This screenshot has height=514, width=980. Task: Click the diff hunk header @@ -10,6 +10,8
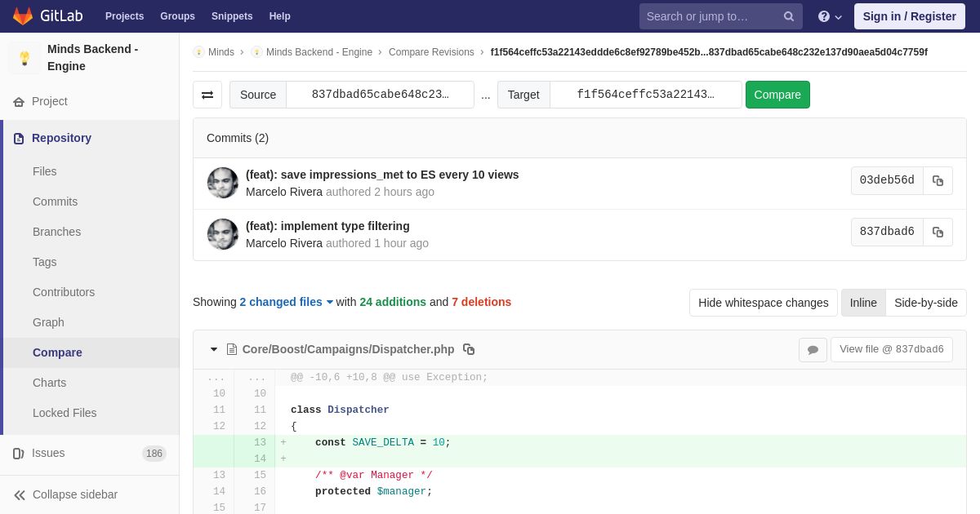(389, 377)
